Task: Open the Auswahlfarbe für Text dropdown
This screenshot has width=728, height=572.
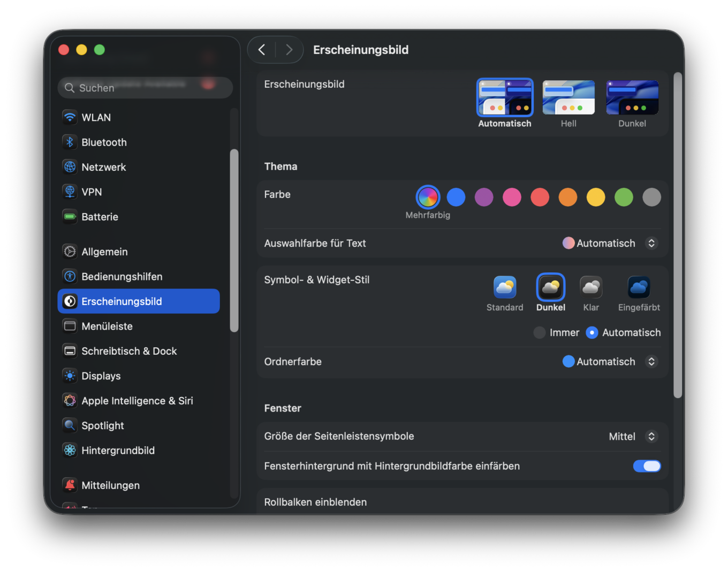Action: (651, 243)
